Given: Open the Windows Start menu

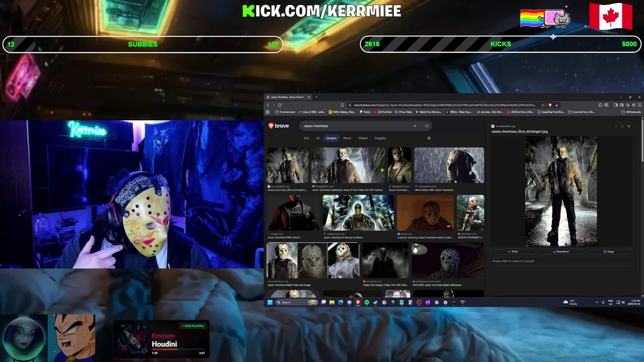Looking at the screenshot, I should coord(270,302).
